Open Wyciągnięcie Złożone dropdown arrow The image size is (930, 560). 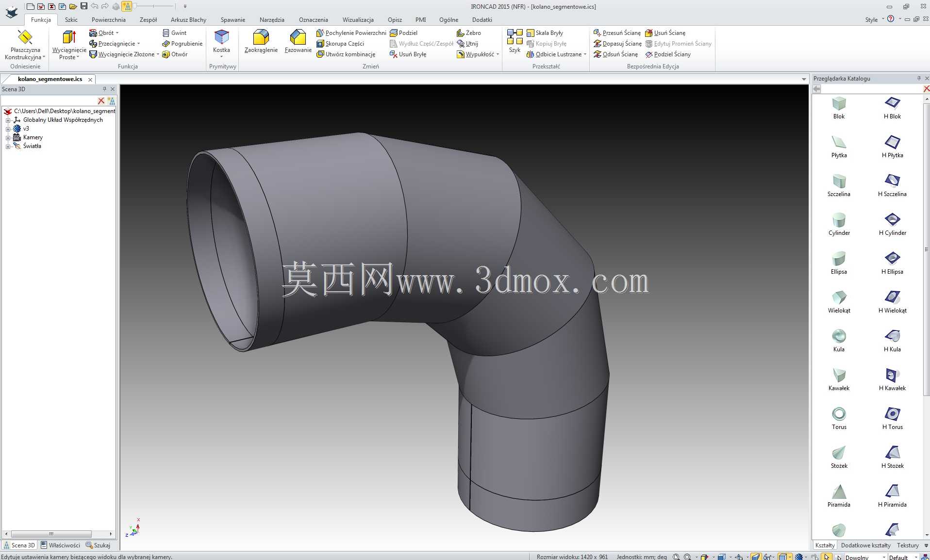pyautogui.click(x=158, y=54)
